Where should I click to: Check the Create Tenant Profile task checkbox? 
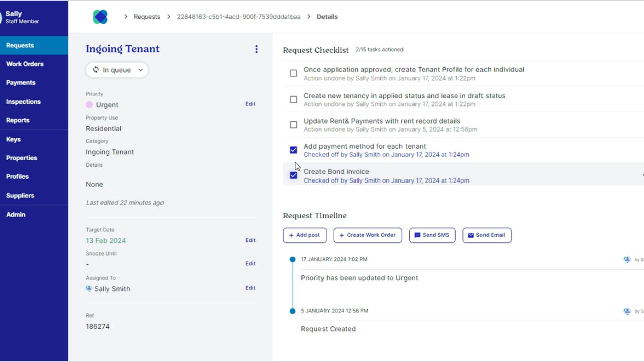click(293, 73)
